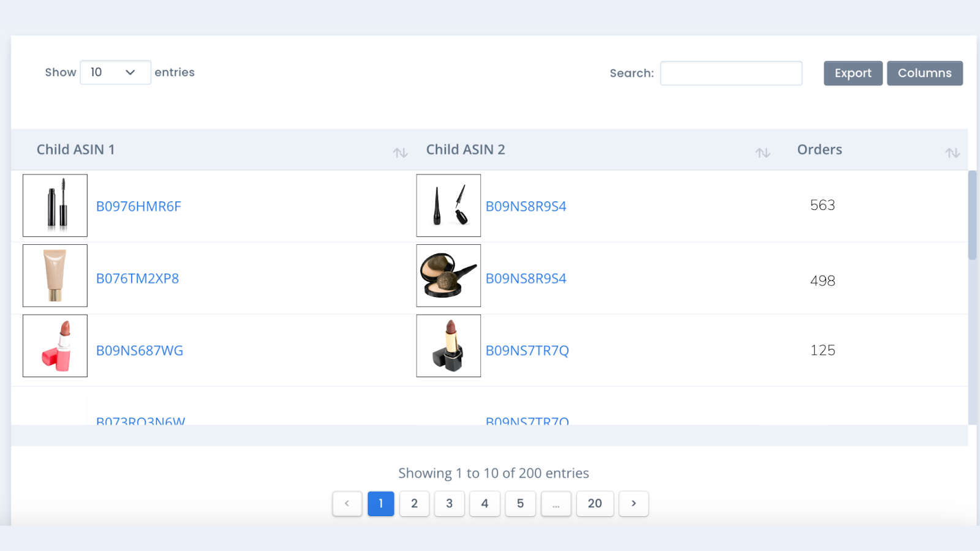Go to page 2
This screenshot has height=551, width=980.
pos(415,503)
